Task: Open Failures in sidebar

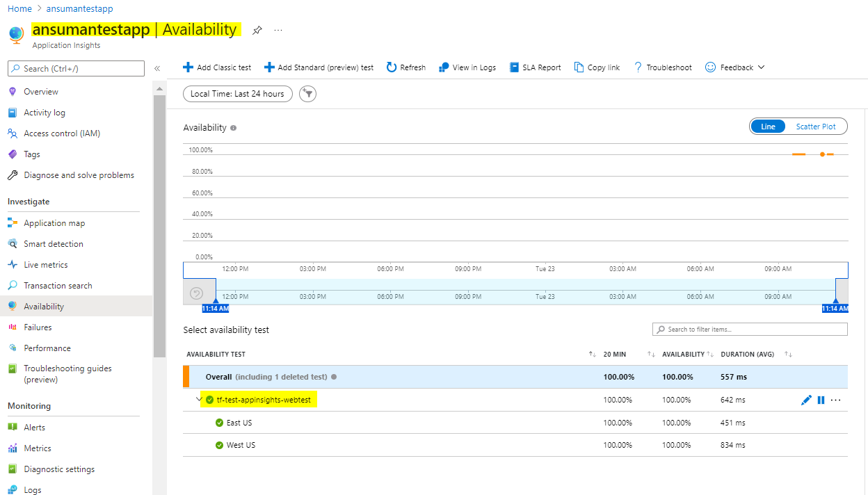Action: (x=38, y=327)
